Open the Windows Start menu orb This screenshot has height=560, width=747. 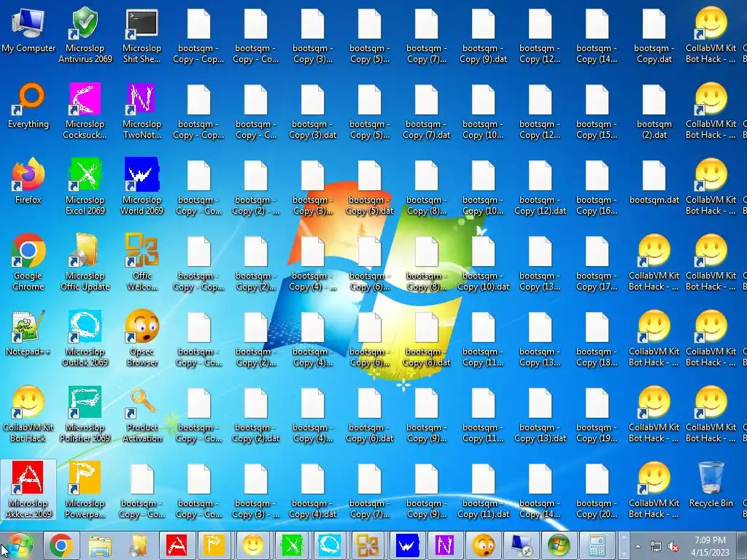pos(19,545)
